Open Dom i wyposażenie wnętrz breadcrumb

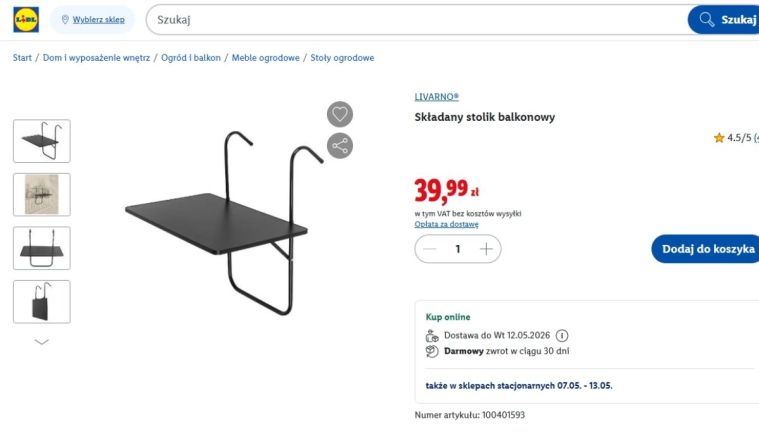coord(96,58)
